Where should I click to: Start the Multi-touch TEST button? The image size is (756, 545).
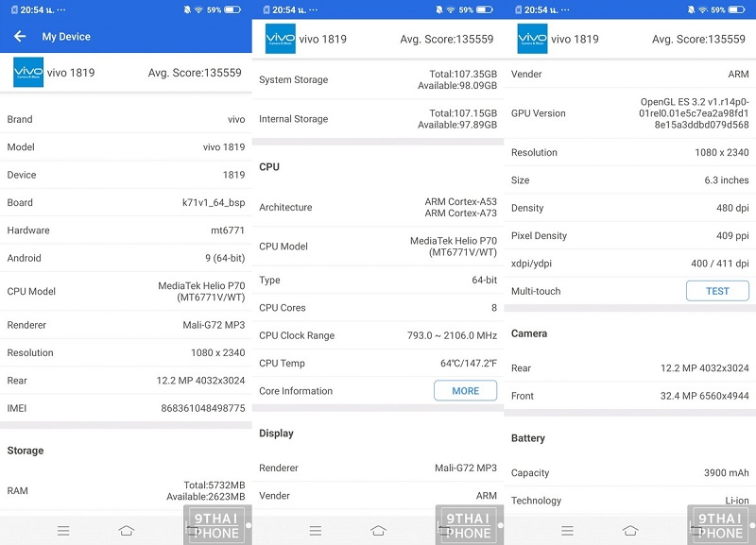point(717,291)
